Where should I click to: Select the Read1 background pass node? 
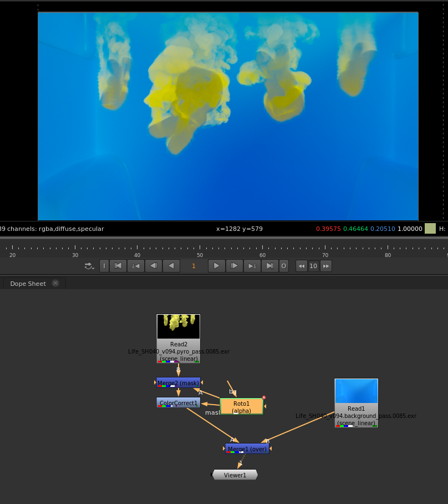click(357, 403)
